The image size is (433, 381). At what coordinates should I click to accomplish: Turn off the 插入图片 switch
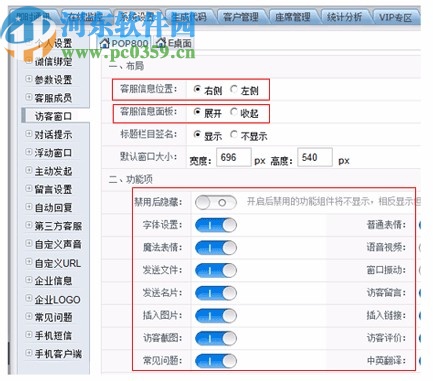point(216,316)
